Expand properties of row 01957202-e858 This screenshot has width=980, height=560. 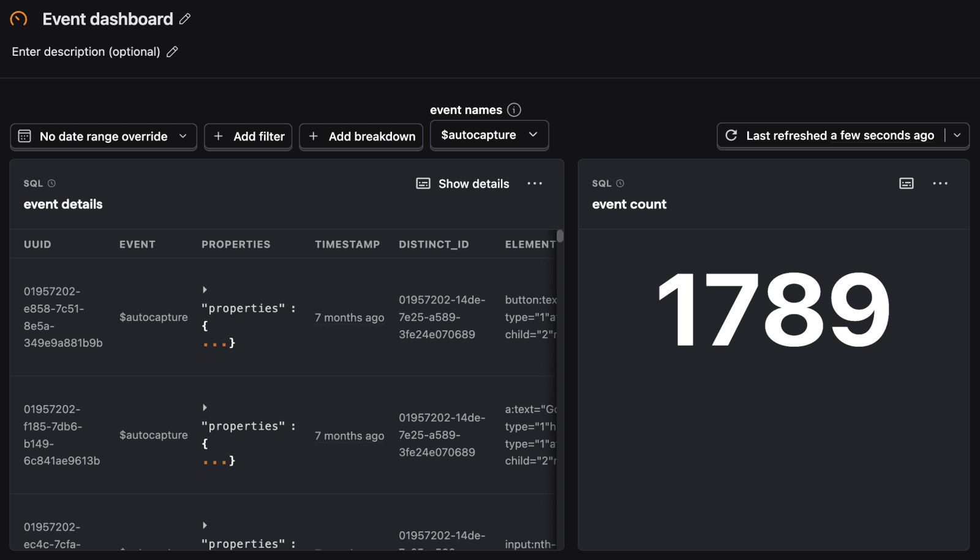(205, 289)
